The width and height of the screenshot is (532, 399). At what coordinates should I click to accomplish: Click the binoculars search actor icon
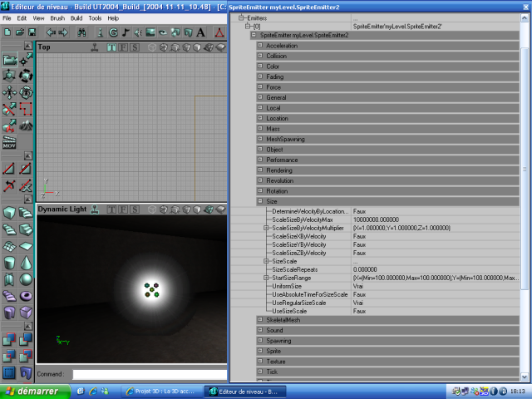coord(82,32)
